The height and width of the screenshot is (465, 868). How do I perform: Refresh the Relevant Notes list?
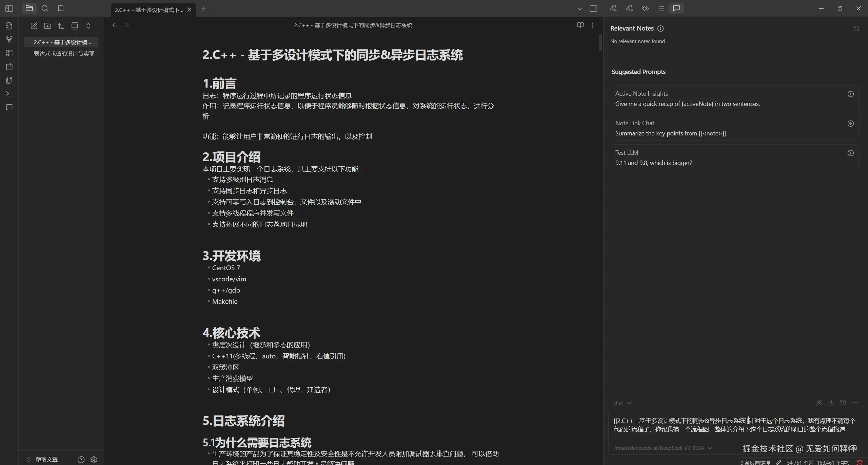pos(856,29)
